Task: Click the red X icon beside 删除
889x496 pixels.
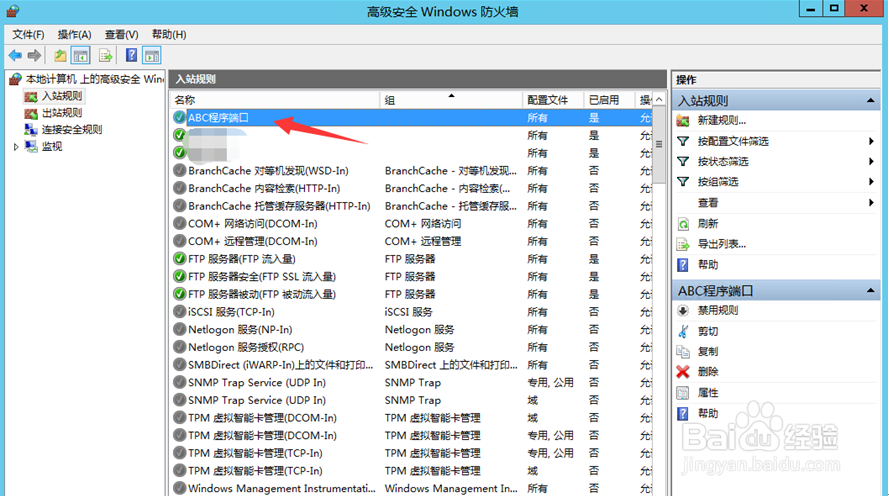Action: (683, 372)
